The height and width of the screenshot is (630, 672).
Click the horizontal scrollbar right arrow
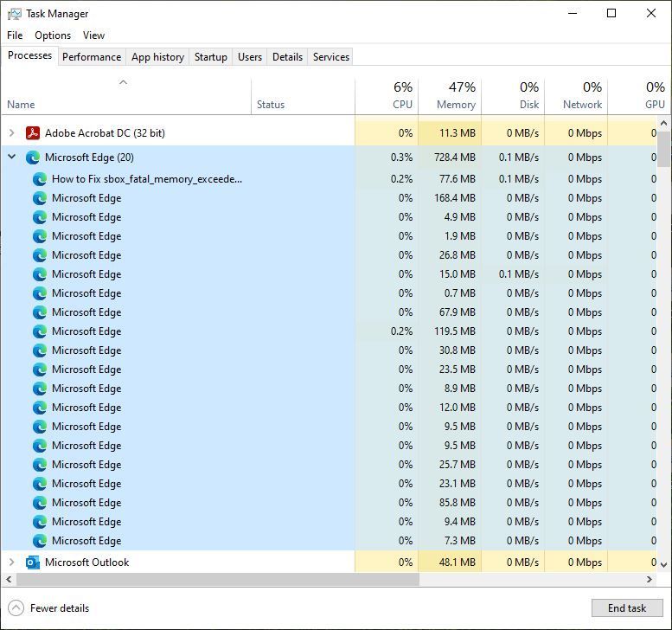click(x=650, y=580)
